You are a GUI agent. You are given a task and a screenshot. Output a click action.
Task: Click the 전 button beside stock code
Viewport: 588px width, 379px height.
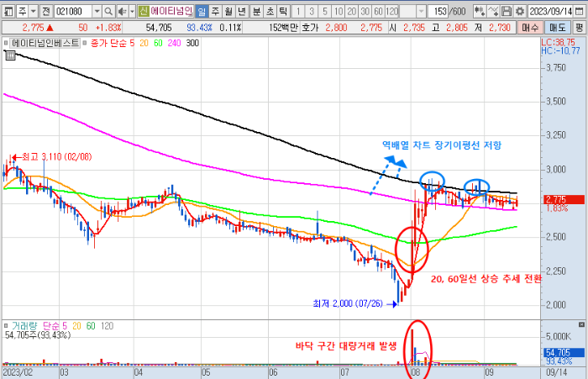(46, 12)
